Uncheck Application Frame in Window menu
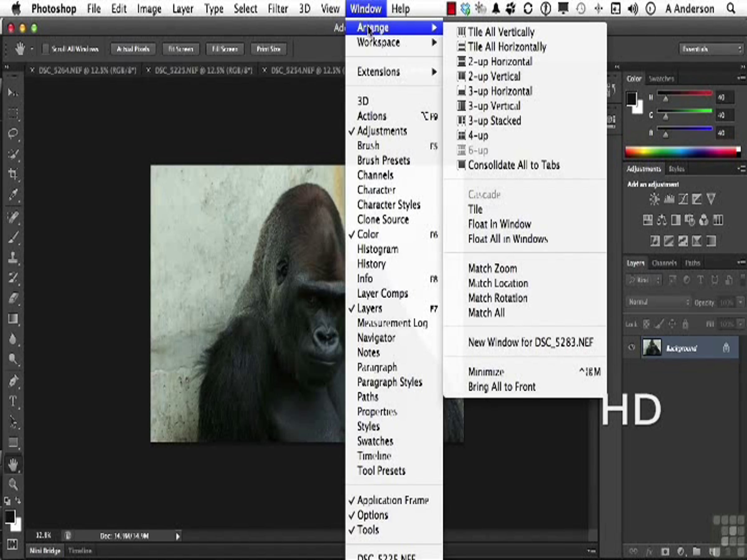747x560 pixels. [x=393, y=500]
